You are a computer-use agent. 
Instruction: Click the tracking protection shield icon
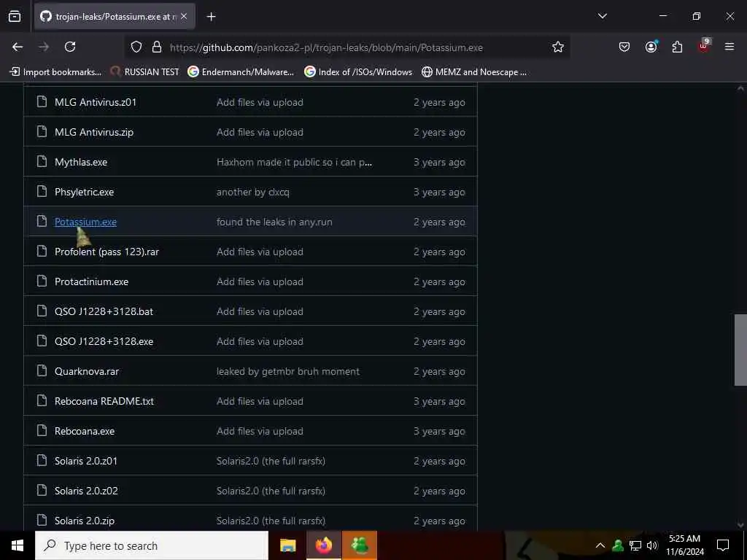(136, 47)
